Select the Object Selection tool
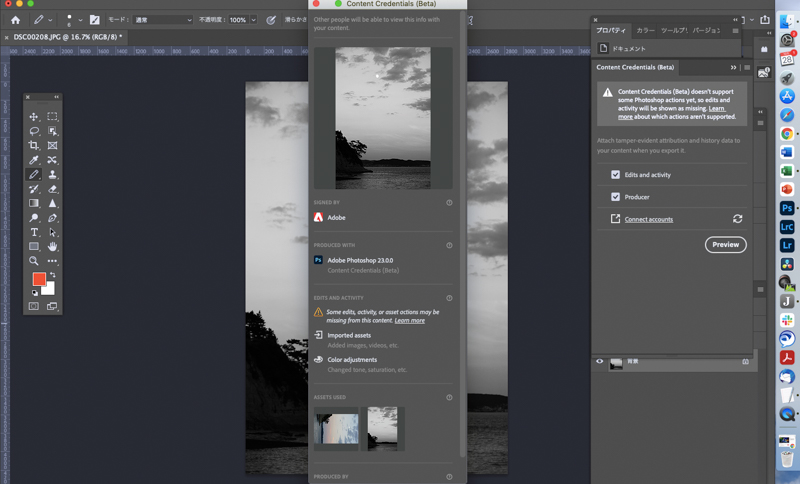This screenshot has height=484, width=800. point(52,131)
